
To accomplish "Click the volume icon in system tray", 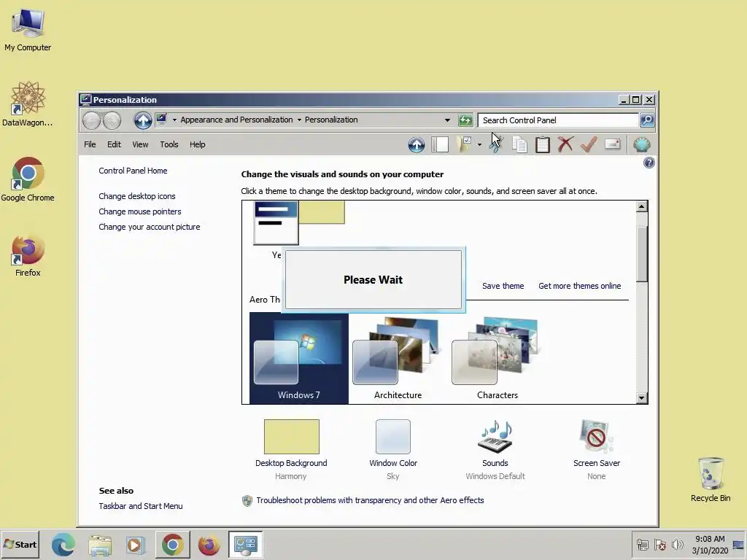I will tap(678, 544).
